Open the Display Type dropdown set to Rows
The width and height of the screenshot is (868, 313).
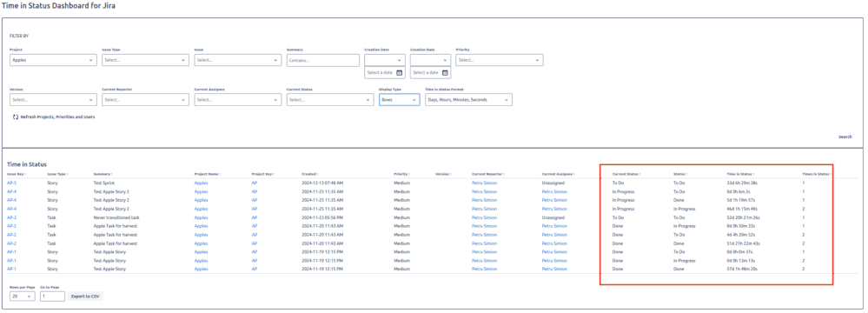pos(399,100)
